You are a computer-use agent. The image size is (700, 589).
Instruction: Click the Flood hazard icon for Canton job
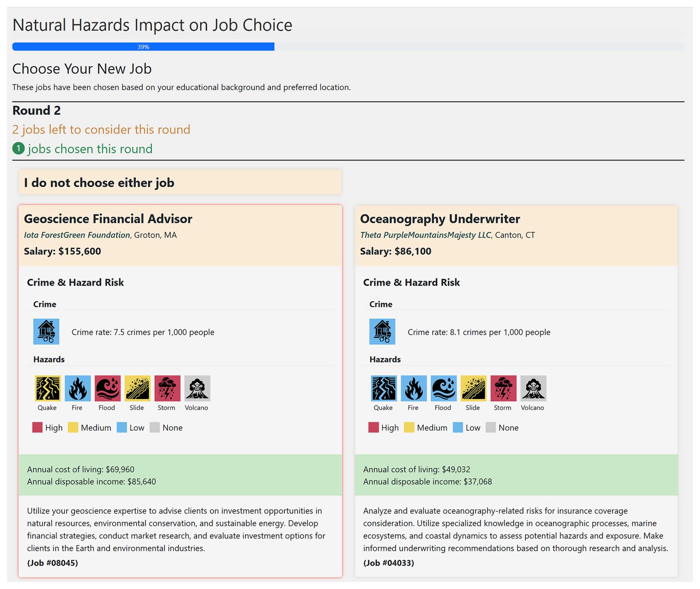coord(444,388)
